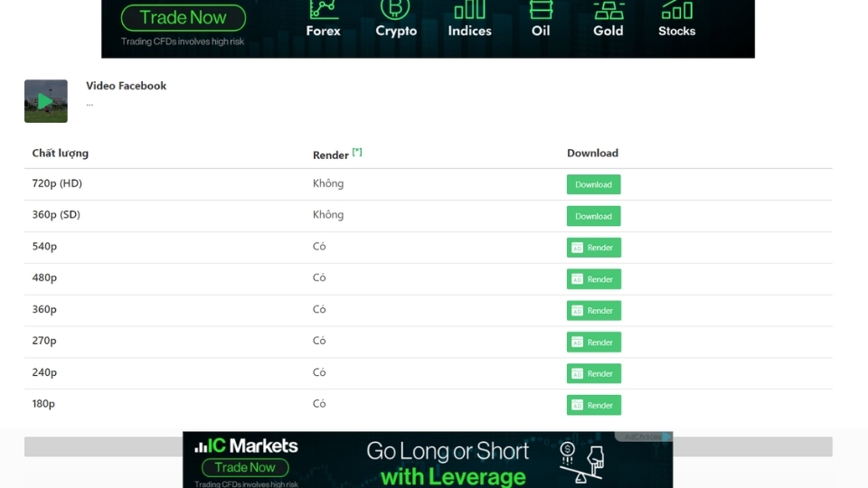Screen dimensions: 868x488
Task: Click ad icon inside 180p Render button
Action: click(x=578, y=406)
